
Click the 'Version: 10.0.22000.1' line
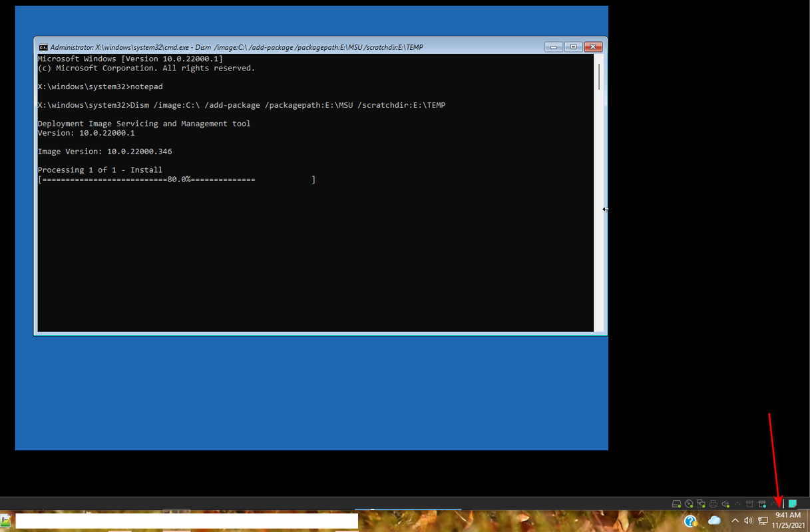[x=87, y=133]
